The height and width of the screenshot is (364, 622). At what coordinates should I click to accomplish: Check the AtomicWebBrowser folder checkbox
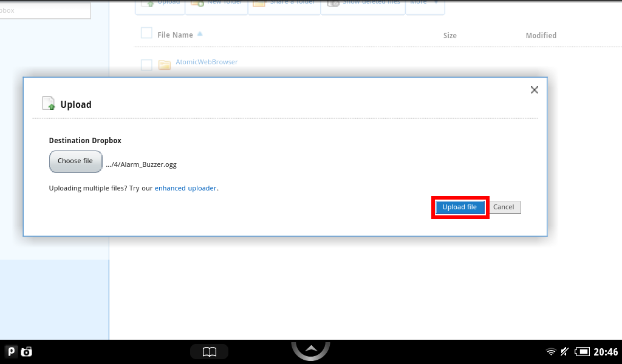(146, 65)
